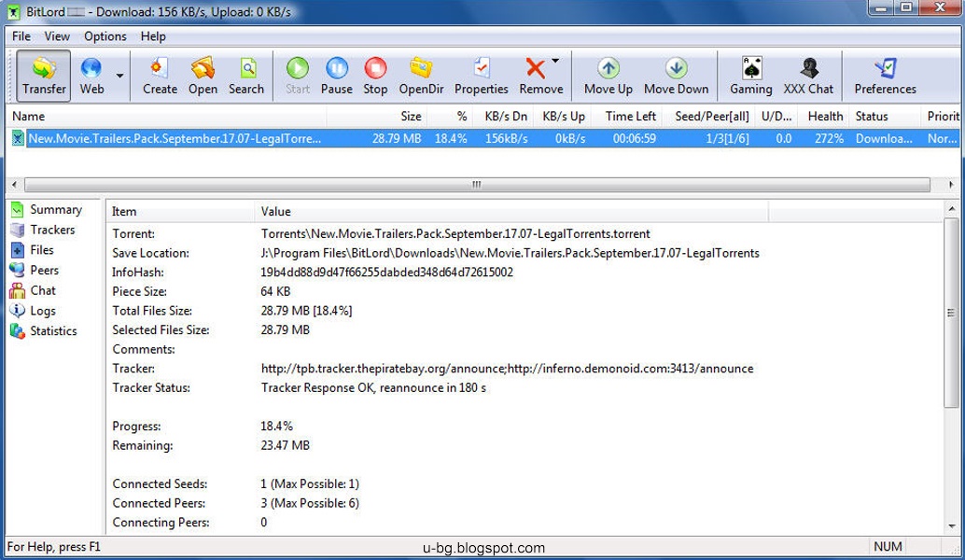This screenshot has width=965, height=560.
Task: Sort by the Seed/Peer[all] column header
Action: 707,117
